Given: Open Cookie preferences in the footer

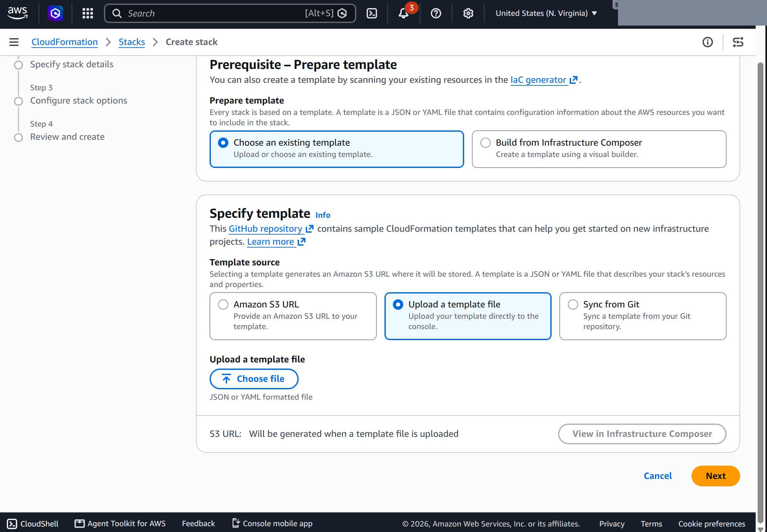Looking at the screenshot, I should (x=711, y=523).
